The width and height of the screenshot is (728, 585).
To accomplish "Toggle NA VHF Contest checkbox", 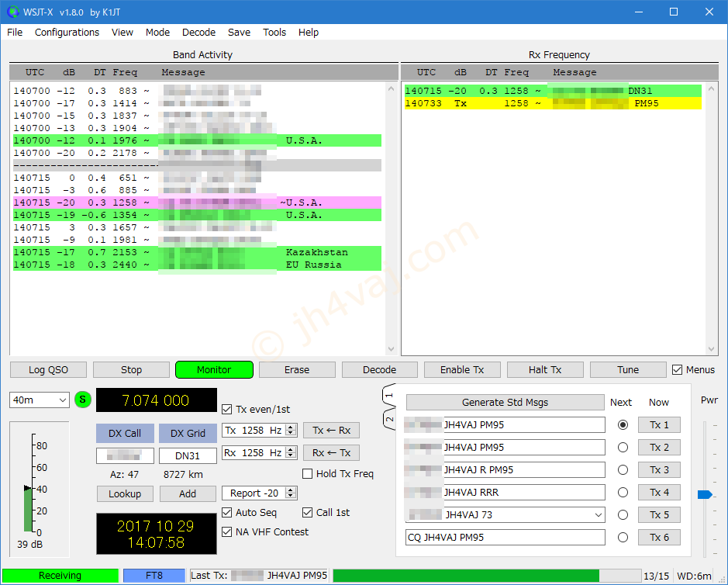I will (227, 532).
